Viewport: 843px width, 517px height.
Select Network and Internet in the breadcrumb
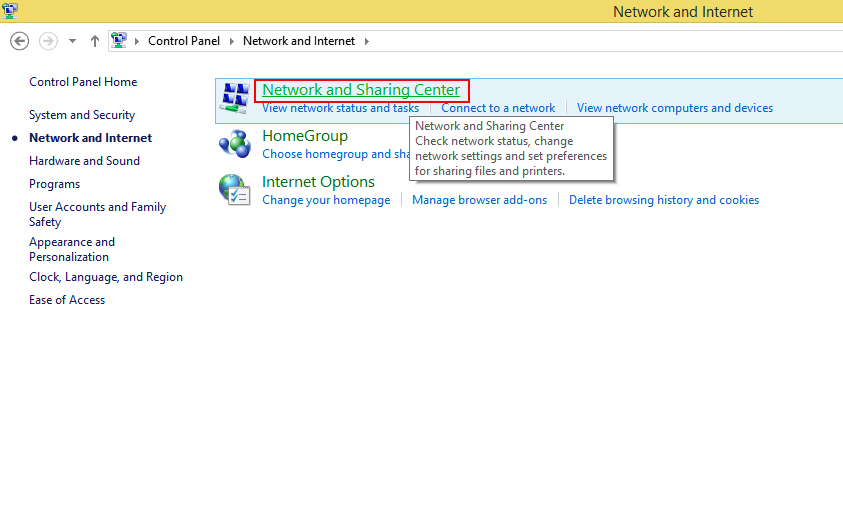[x=299, y=41]
